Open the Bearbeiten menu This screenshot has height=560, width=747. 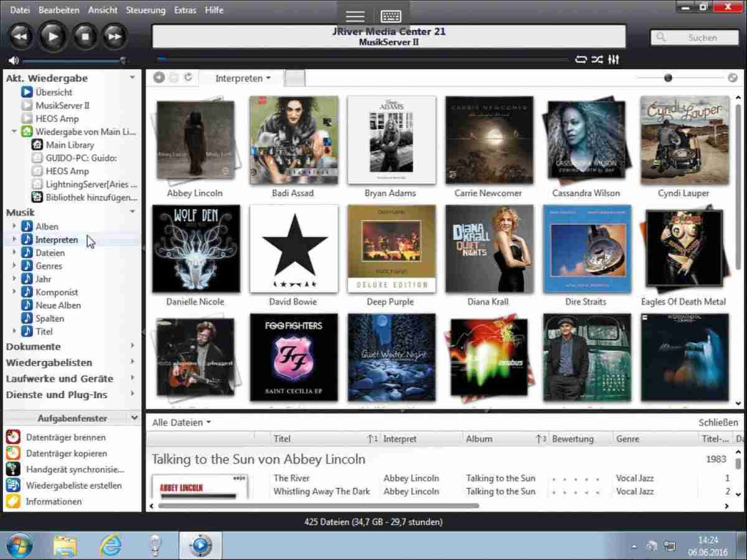59,10
